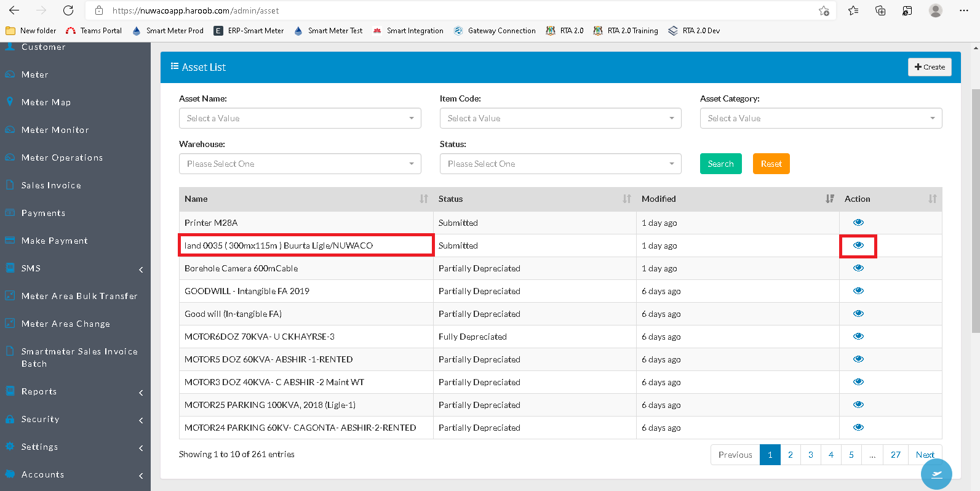The image size is (980, 491).
Task: Open Meter Area Bulk Transfer
Action: [x=75, y=296]
